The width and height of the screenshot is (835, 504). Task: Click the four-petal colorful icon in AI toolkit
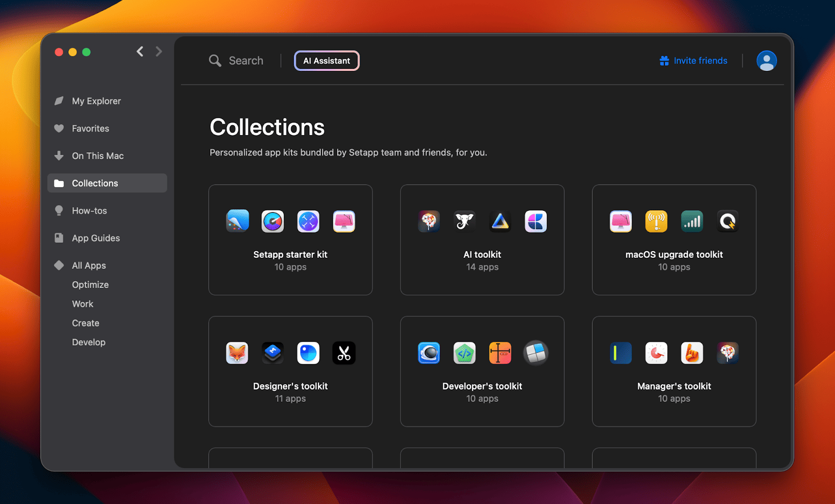click(535, 221)
